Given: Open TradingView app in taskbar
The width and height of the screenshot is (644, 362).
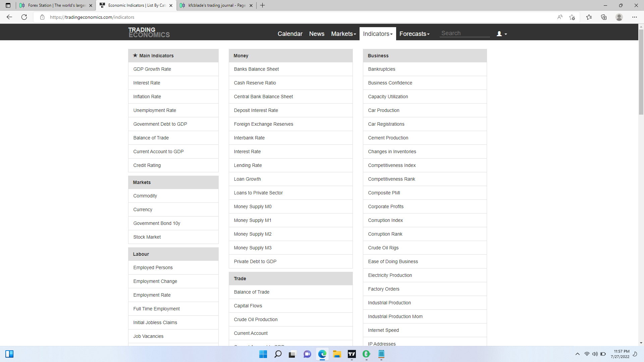Looking at the screenshot, I should (x=352, y=354).
